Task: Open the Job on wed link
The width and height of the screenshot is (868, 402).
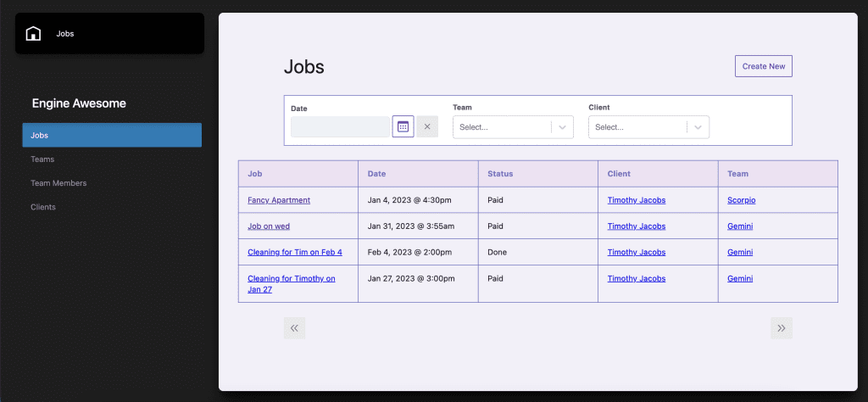Action: (x=269, y=226)
